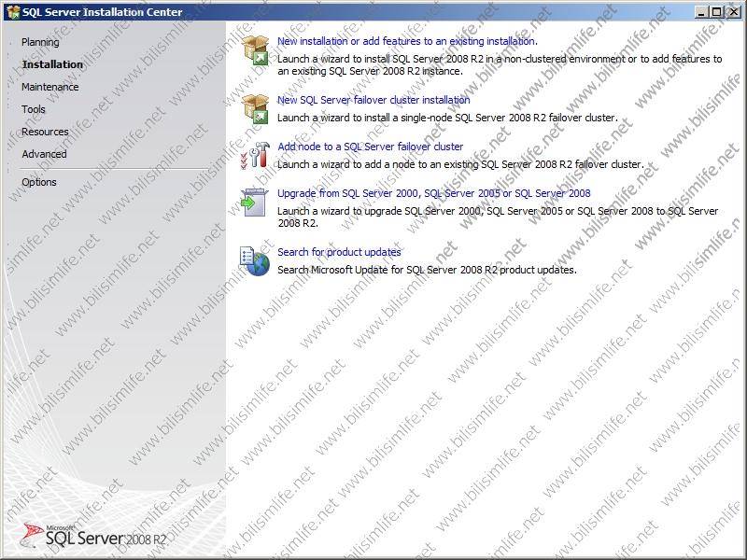Start Upgrade from SQL Server 2000, 2005 or 2008

pos(434,193)
